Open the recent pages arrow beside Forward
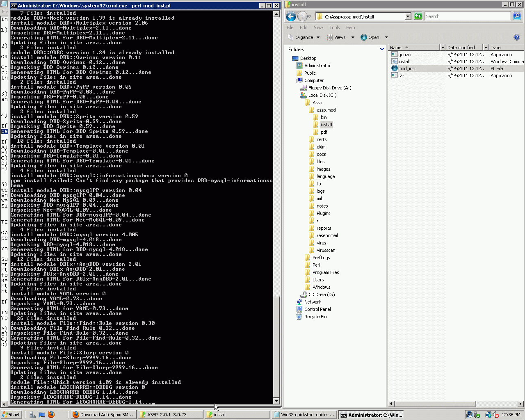The width and height of the screenshot is (525, 420). (x=310, y=16)
